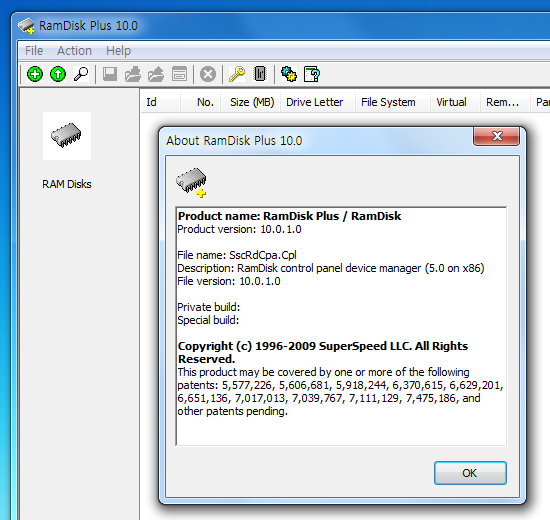Sort by Size (MB) column header
Image resolution: width=550 pixels, height=520 pixels.
click(x=251, y=102)
